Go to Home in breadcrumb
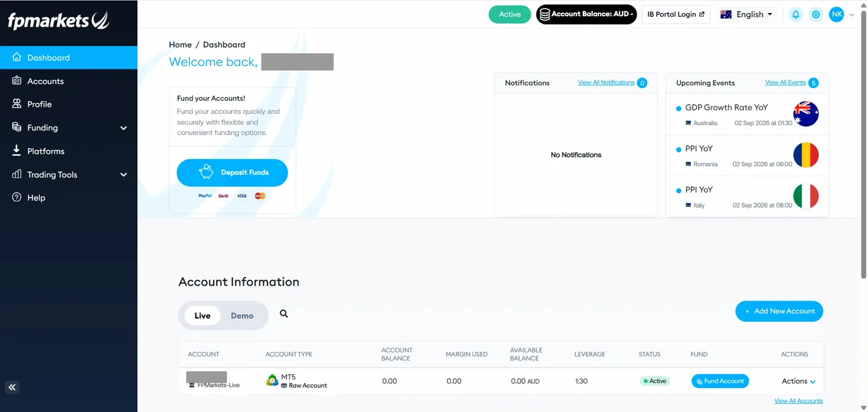Image resolution: width=868 pixels, height=412 pixels. coord(180,45)
